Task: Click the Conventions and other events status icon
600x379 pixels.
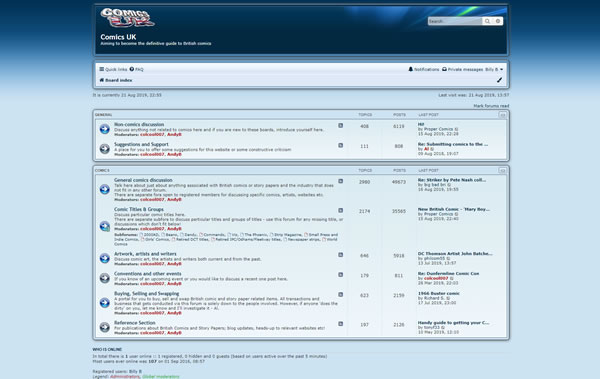Action: pyautogui.click(x=105, y=278)
